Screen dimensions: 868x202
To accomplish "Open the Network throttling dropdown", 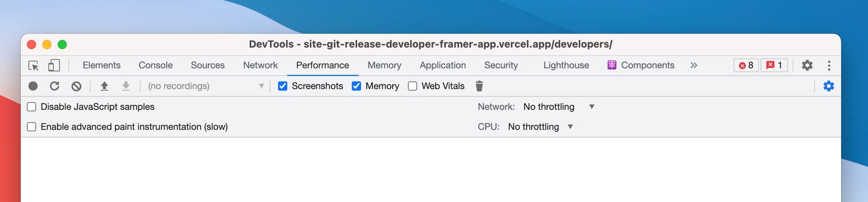I will 558,107.
